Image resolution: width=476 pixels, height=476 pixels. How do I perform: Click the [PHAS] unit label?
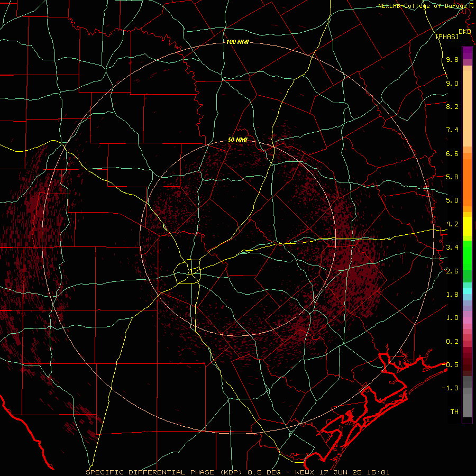tap(447, 36)
